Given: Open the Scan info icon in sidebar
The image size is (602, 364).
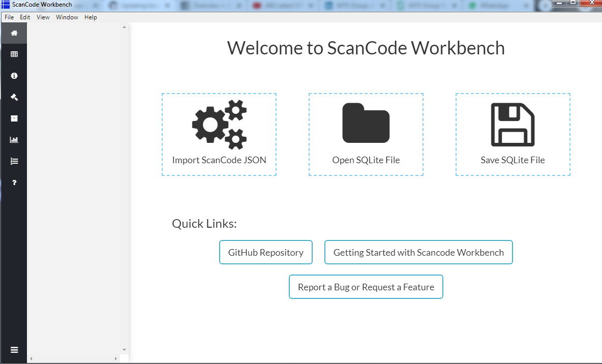Looking at the screenshot, I should (14, 76).
